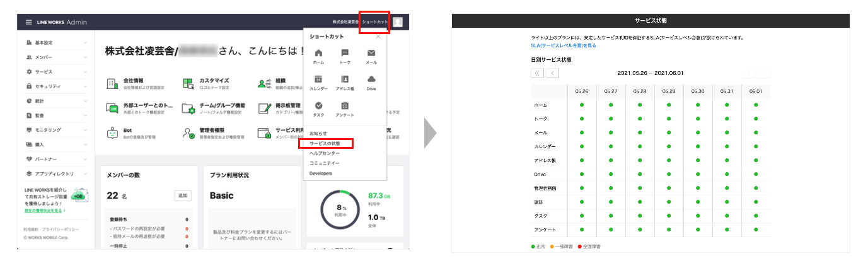868x268 pixels.
Task: Open the SLA(サービスレベル合意)を見る link
Action: click(x=564, y=45)
